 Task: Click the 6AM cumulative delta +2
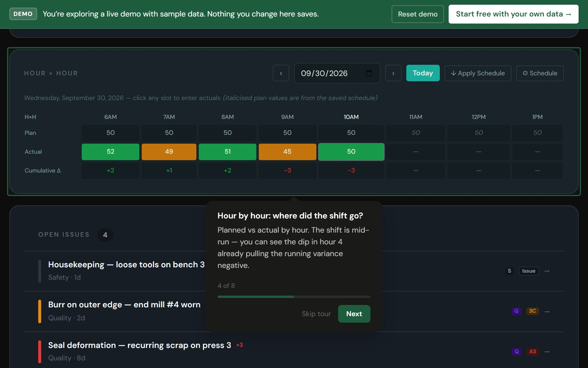(x=111, y=170)
